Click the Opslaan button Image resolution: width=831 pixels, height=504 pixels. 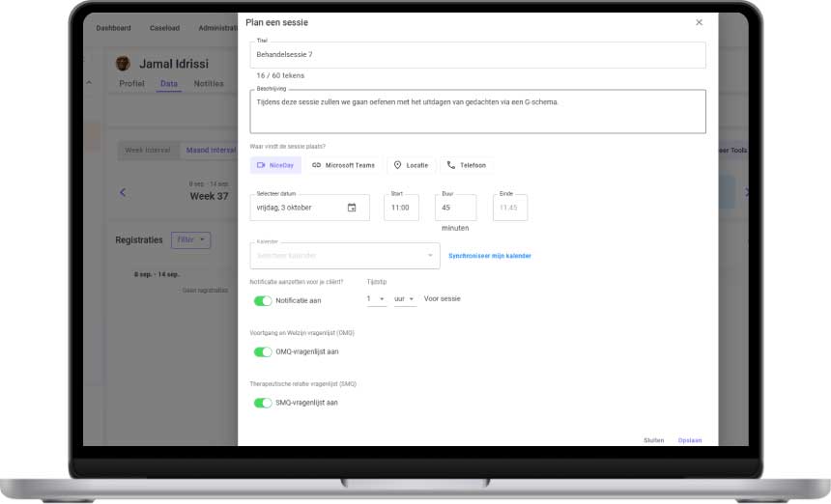(x=689, y=440)
